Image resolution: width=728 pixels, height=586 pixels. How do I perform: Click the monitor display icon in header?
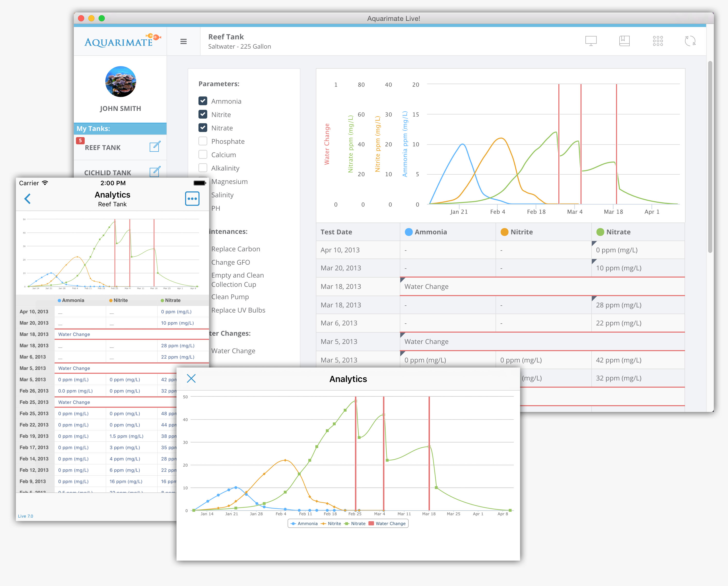[591, 41]
